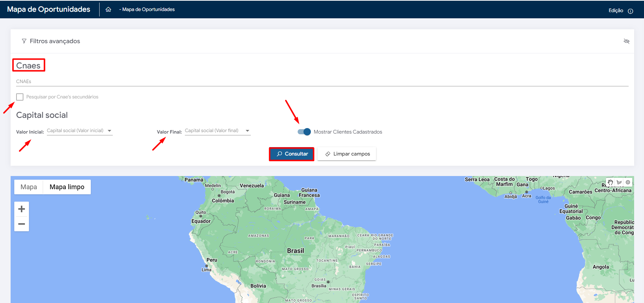The image size is (644, 303).
Task: Click the Guiné Equatorial label on map
Action: [x=571, y=209]
